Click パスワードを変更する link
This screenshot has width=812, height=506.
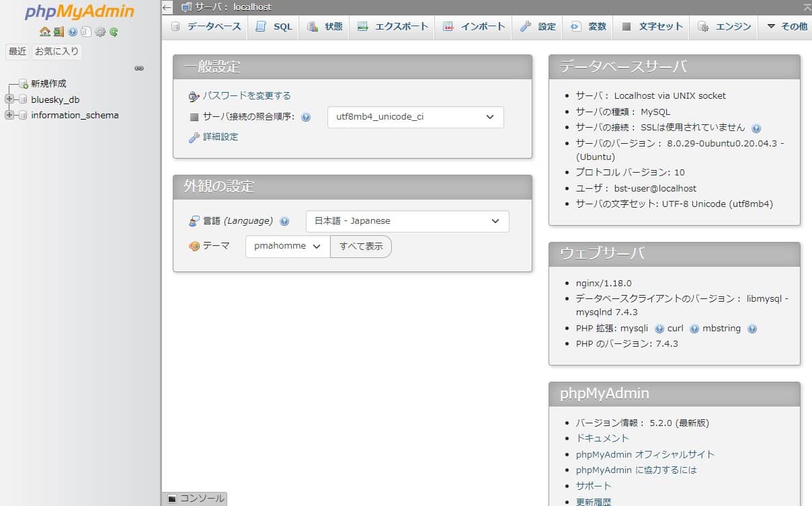click(x=247, y=96)
